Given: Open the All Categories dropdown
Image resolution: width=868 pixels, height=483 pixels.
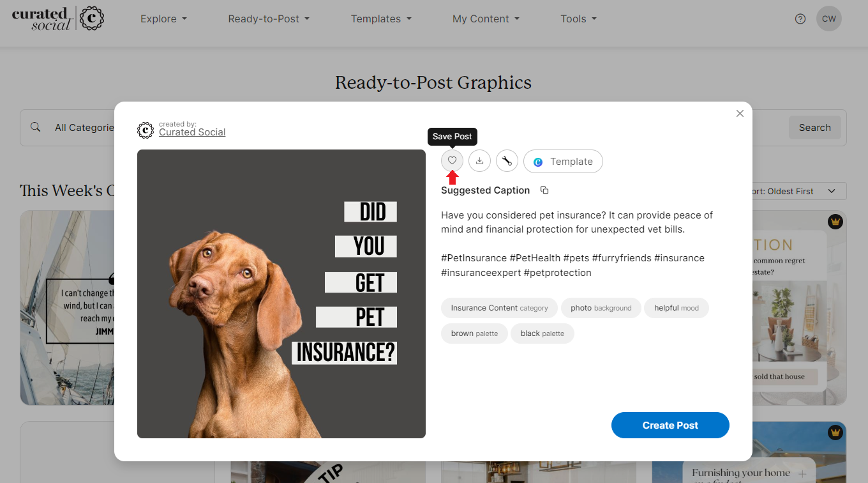Looking at the screenshot, I should point(84,128).
